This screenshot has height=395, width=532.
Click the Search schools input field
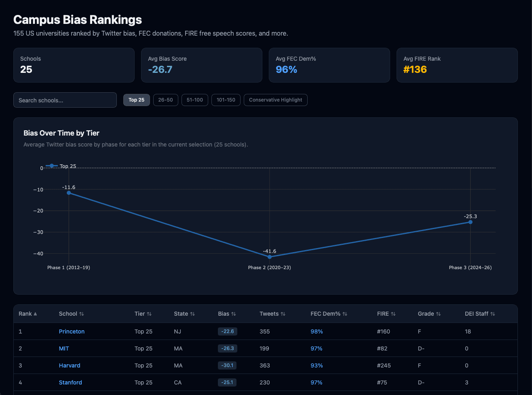pyautogui.click(x=65, y=100)
